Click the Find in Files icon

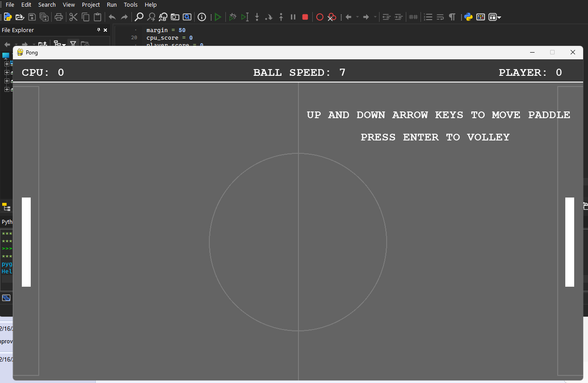175,17
